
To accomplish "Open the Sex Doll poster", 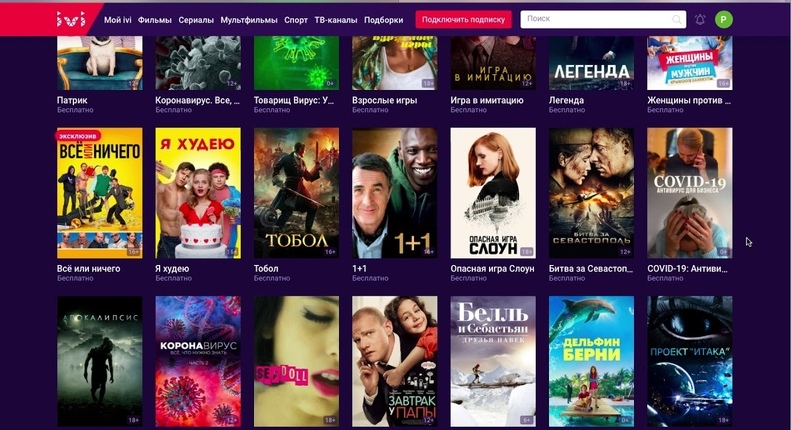I will click(296, 361).
